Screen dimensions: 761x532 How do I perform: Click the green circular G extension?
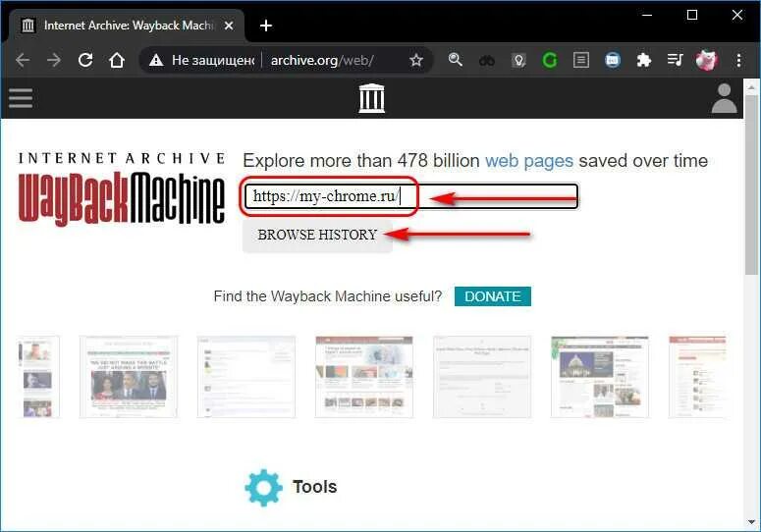(550, 60)
